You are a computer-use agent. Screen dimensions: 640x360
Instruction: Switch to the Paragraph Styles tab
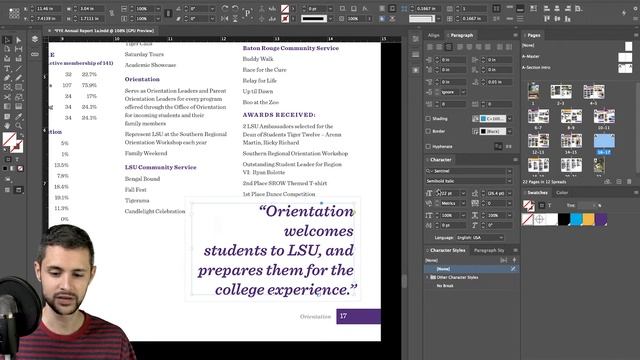[x=489, y=250]
